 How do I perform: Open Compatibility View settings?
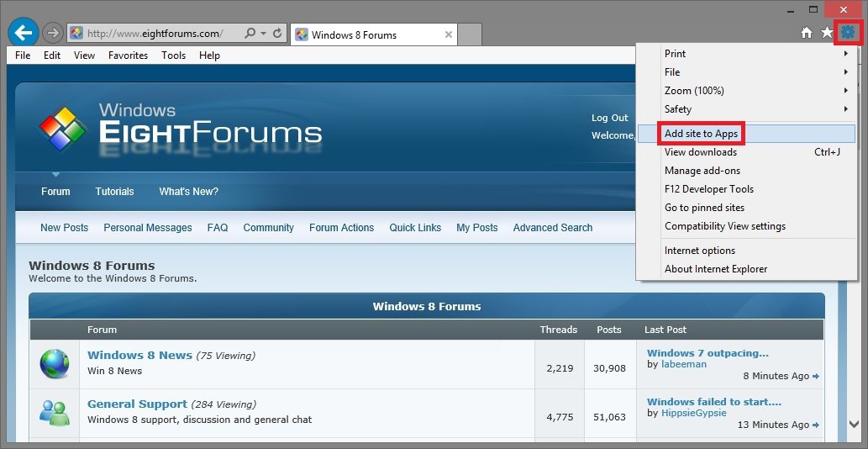click(746, 226)
